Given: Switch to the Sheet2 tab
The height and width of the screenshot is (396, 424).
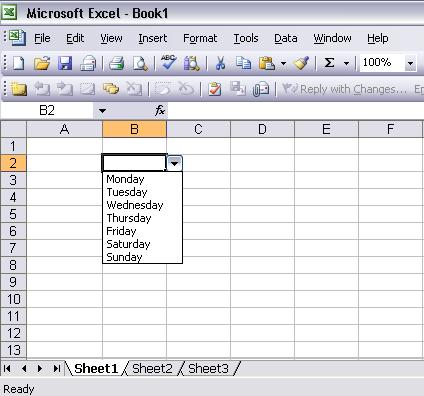Looking at the screenshot, I should (x=152, y=369).
